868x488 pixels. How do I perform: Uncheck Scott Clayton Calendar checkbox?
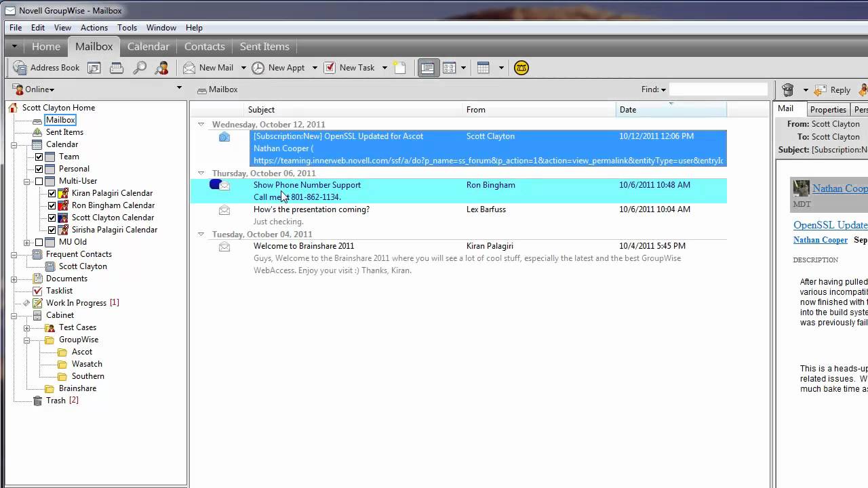coord(52,218)
